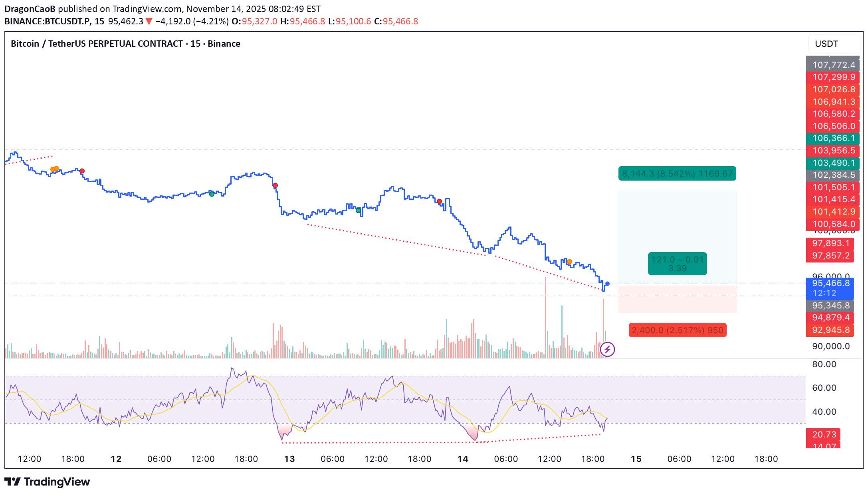Click the red 20.73 RSI value label
Image resolution: width=868 pixels, height=495 pixels.
824,434
